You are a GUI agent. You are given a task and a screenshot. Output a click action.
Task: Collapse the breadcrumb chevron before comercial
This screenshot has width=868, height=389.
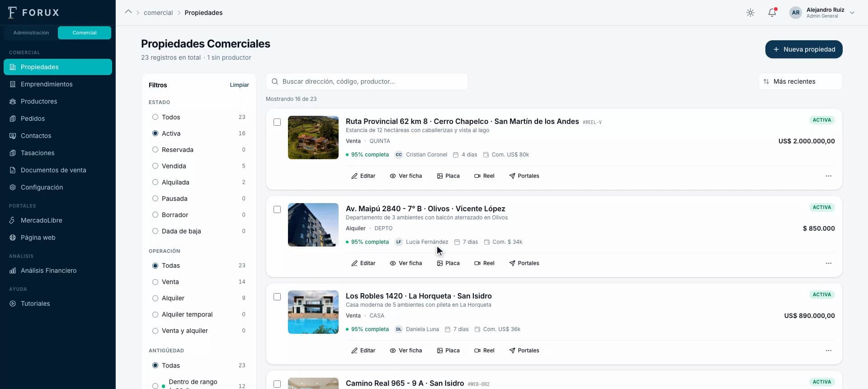tap(128, 12)
